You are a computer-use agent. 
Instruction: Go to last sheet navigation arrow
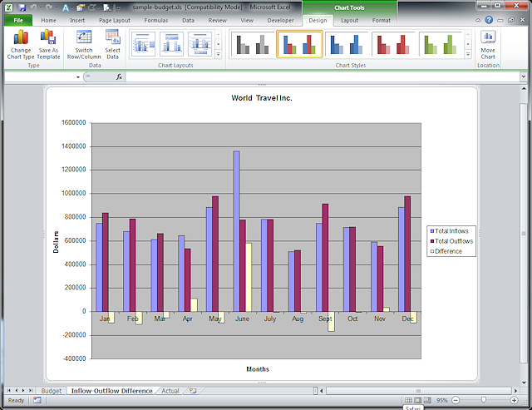click(31, 391)
